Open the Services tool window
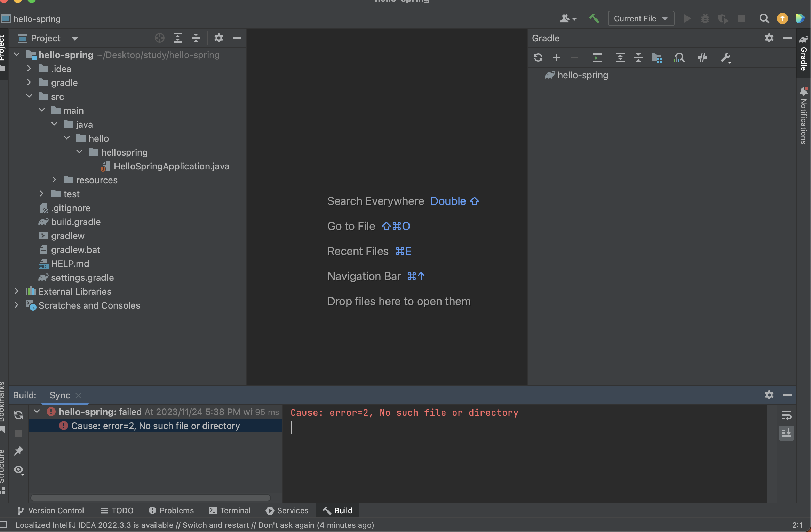811x532 pixels. pos(287,510)
